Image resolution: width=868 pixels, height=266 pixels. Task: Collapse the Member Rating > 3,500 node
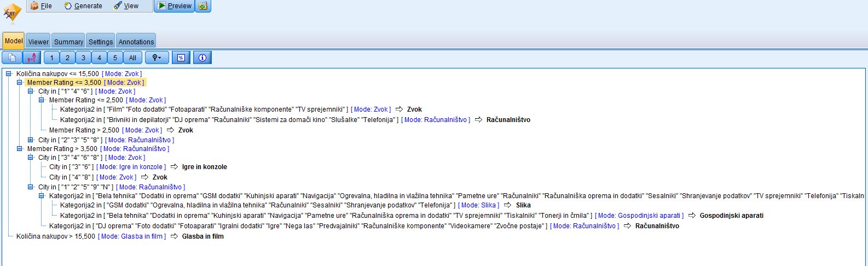20,148
